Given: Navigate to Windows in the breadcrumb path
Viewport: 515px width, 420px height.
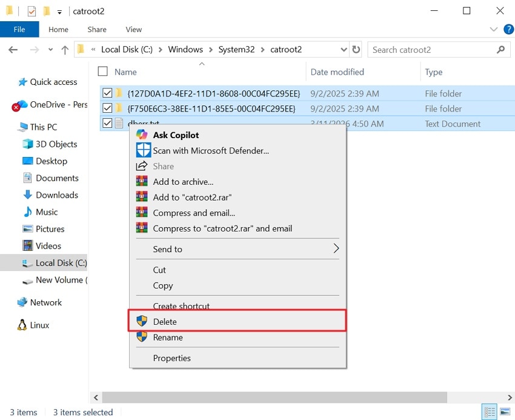Looking at the screenshot, I should (185, 49).
